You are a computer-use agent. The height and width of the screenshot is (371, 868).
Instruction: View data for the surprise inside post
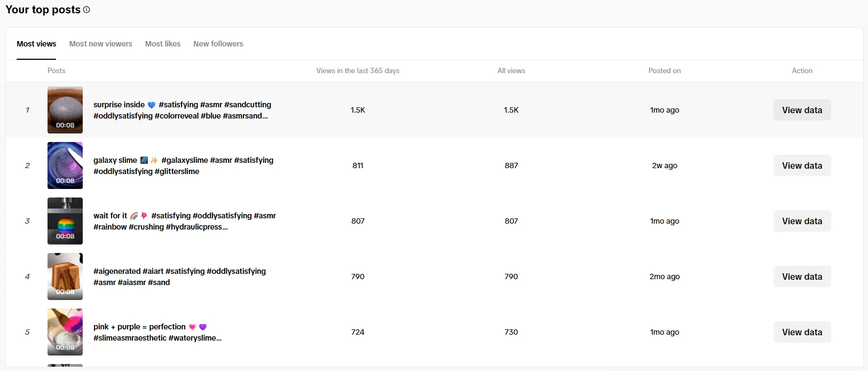click(x=802, y=110)
